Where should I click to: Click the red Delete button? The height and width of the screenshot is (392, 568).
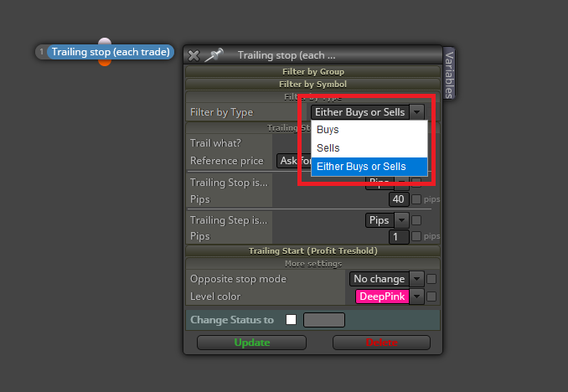[x=381, y=343]
